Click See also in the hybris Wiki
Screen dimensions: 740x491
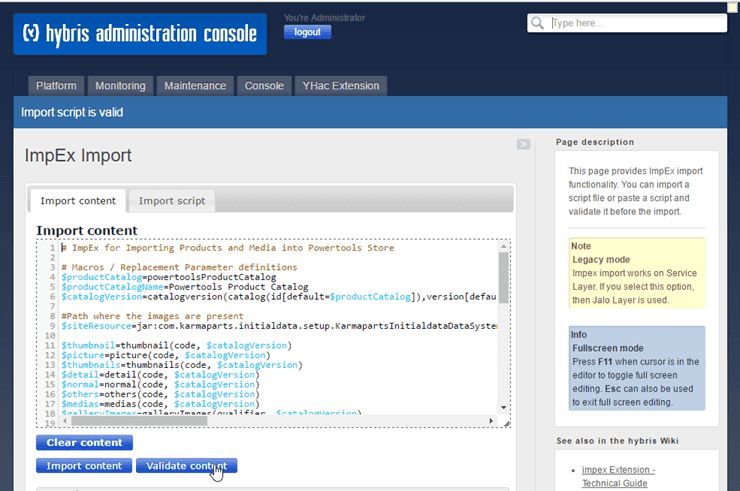(617, 441)
